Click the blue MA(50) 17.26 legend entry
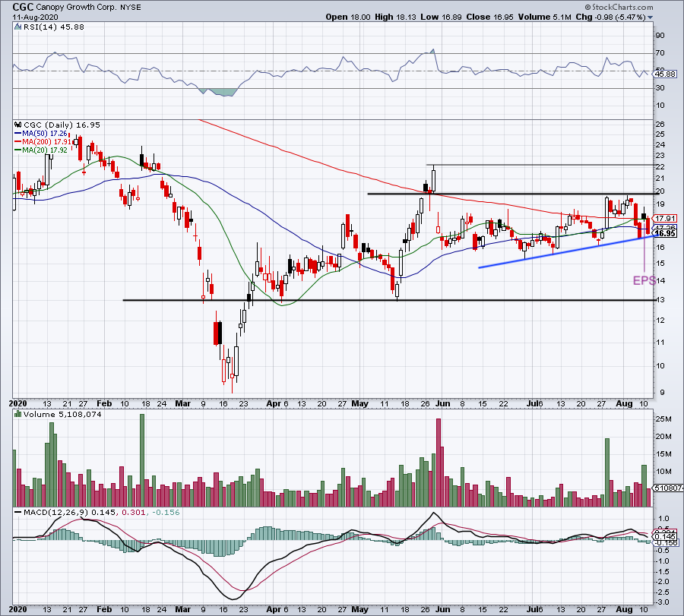 [x=41, y=134]
